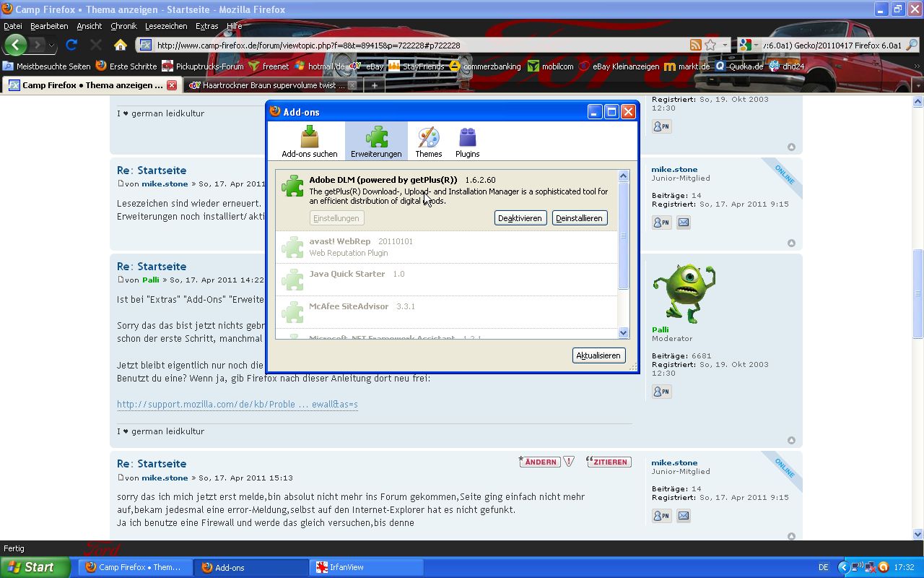The width and height of the screenshot is (924, 578).
Task: Send PN to mike.stone in 15:13 post
Action: tap(661, 516)
